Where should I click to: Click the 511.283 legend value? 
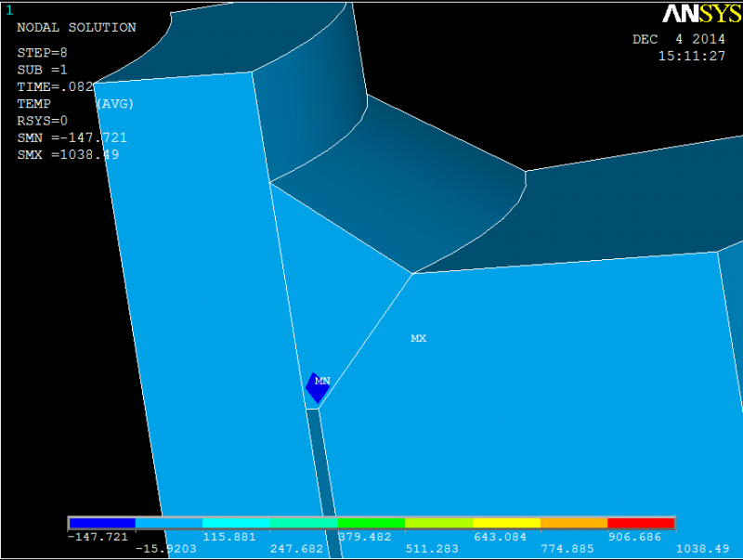point(432,549)
